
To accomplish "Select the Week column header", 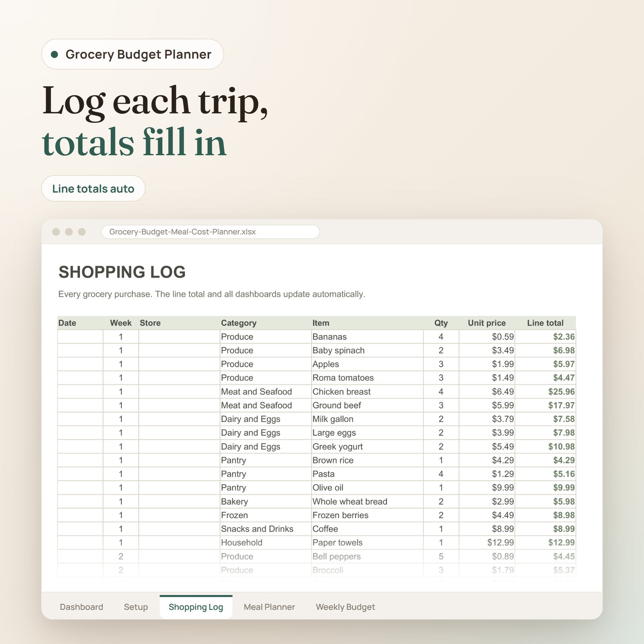I will click(x=121, y=323).
